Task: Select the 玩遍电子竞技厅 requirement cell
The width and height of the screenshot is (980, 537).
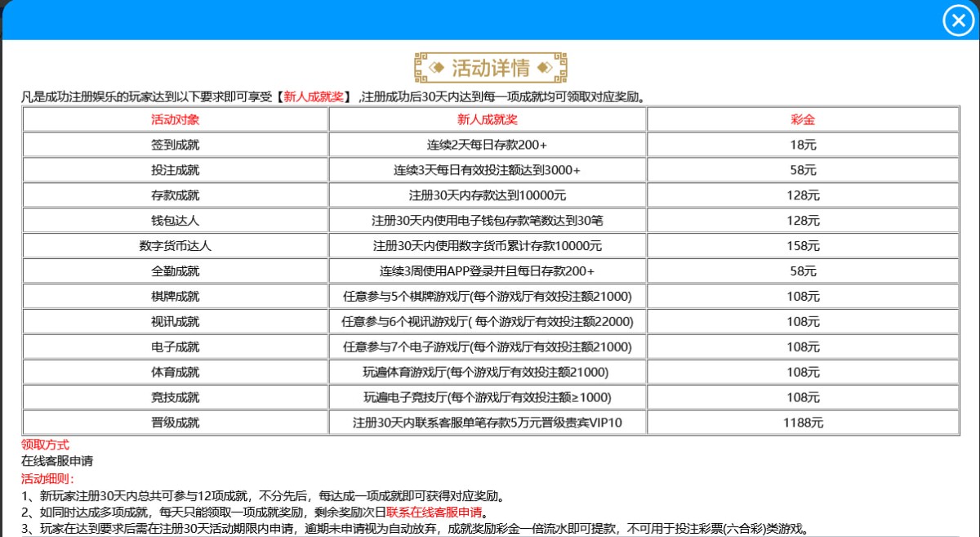Action: click(488, 397)
